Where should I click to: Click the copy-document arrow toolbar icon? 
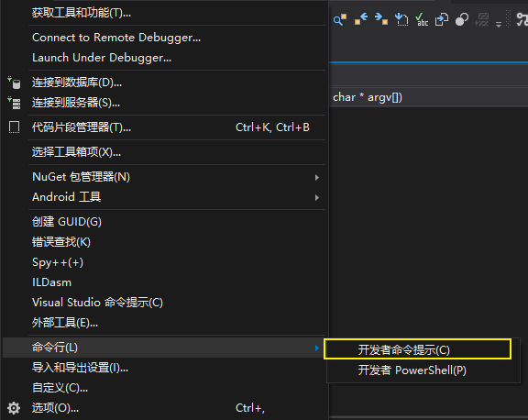point(442,19)
